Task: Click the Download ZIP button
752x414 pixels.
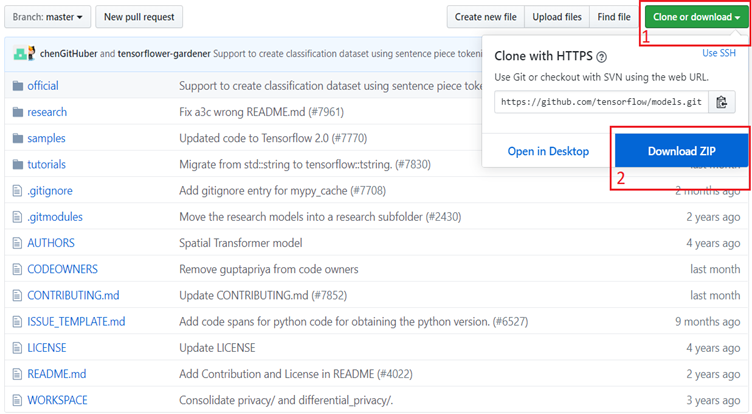Action: [682, 151]
